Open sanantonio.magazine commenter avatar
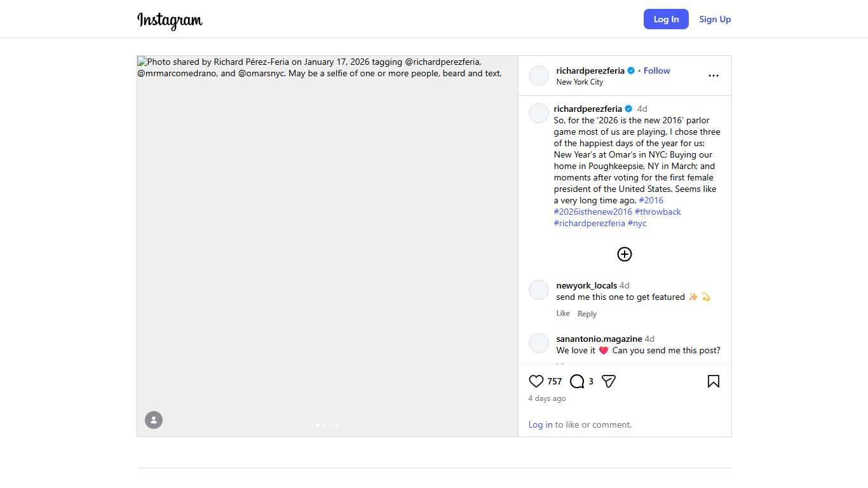868x488 pixels. (x=539, y=343)
